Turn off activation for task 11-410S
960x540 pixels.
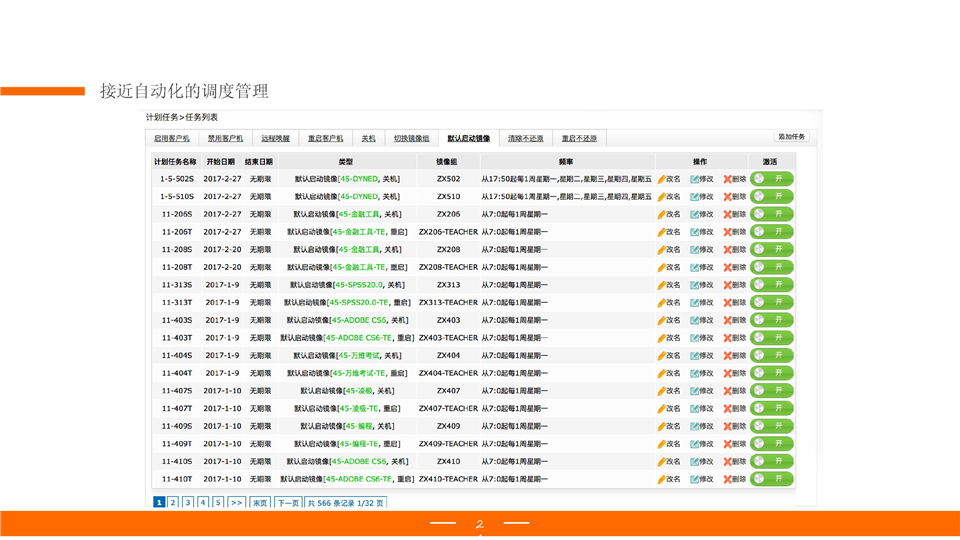771,462
